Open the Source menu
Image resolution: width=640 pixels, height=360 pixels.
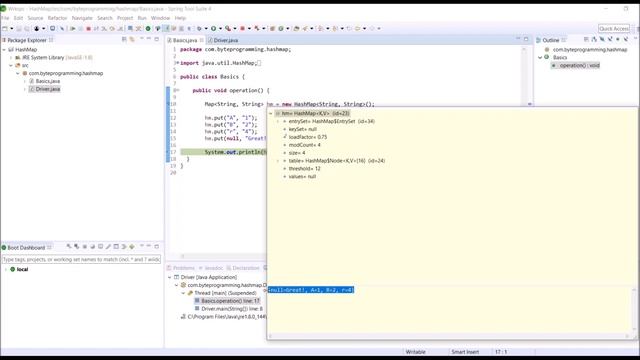tap(35, 18)
